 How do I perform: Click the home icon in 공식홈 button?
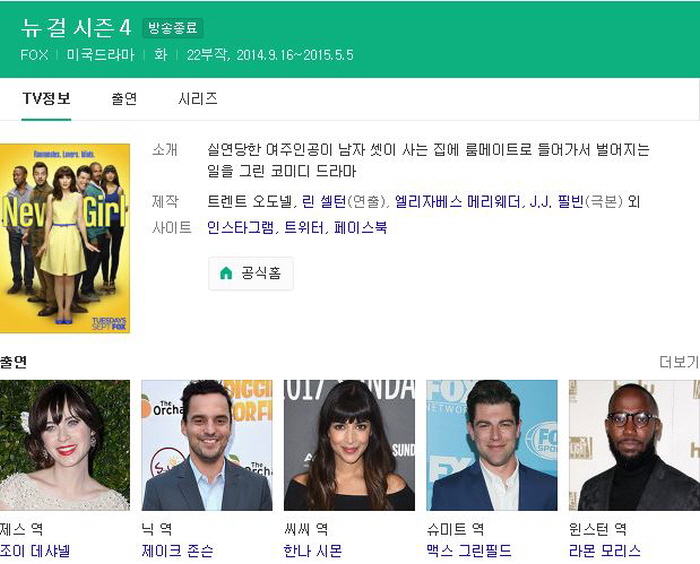click(x=226, y=273)
